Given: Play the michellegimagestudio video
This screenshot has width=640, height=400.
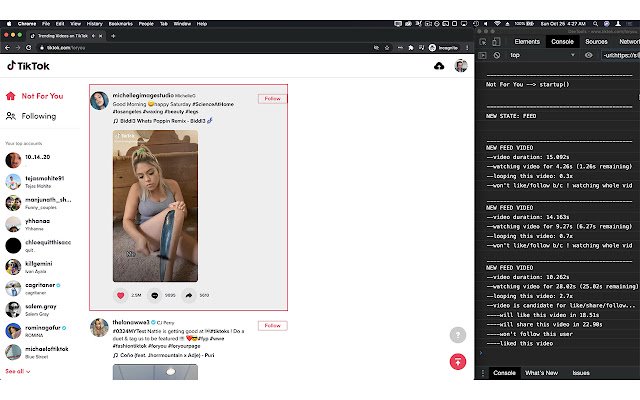Looking at the screenshot, I should point(155,206).
